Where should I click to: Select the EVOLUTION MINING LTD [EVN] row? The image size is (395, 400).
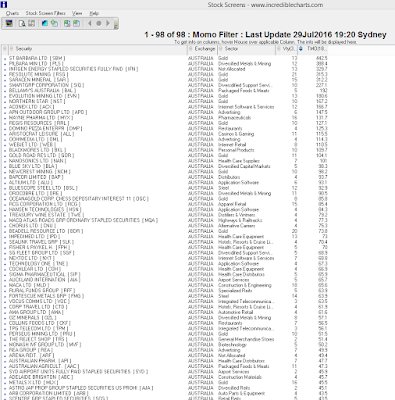click(165, 96)
